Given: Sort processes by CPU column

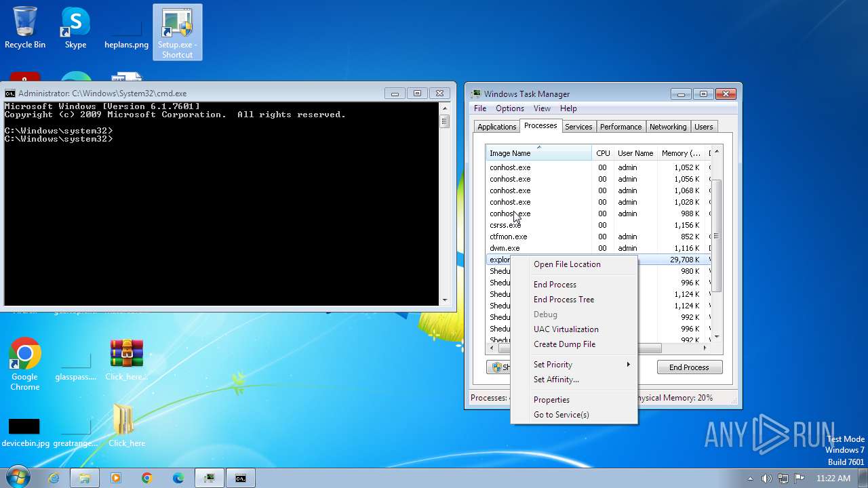Looking at the screenshot, I should 603,153.
